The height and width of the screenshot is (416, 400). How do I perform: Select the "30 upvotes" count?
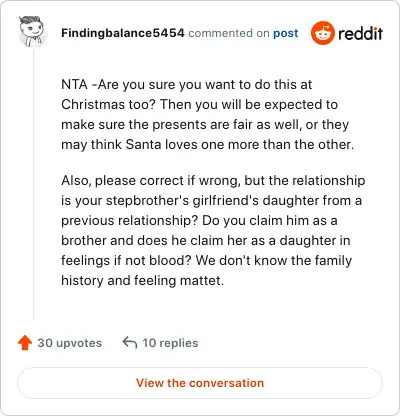(70, 343)
